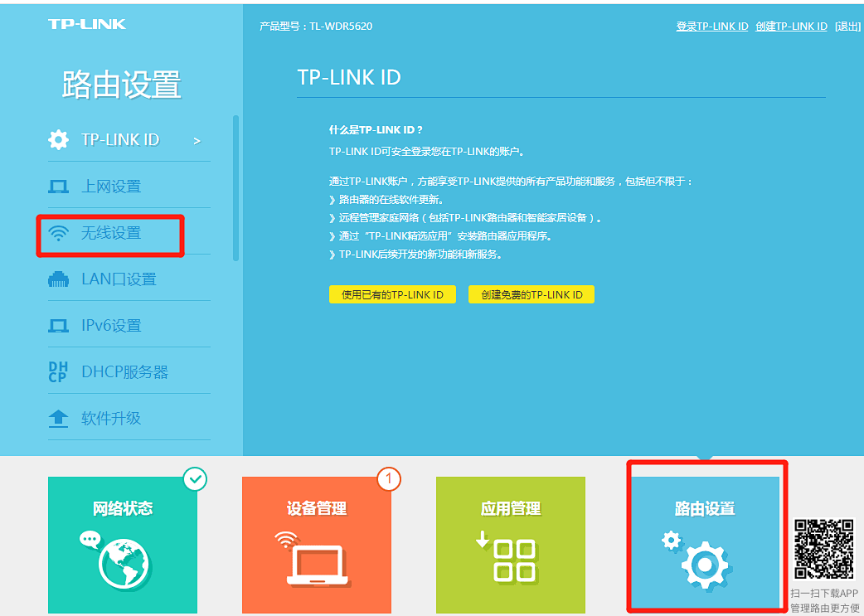The width and height of the screenshot is (864, 616).
Task: Click the sidebar vertical scrollbar
Action: click(x=235, y=188)
